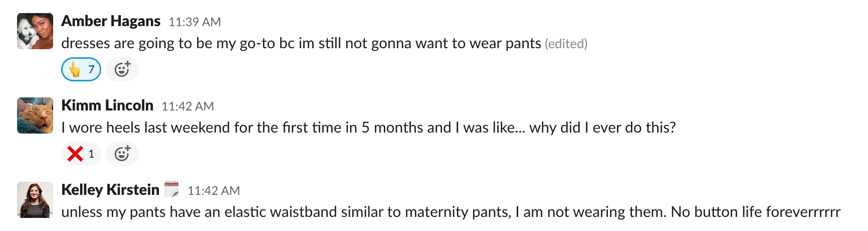Click the message about wearing heels last weekend
Screen dimensions: 868x231
tap(368, 128)
